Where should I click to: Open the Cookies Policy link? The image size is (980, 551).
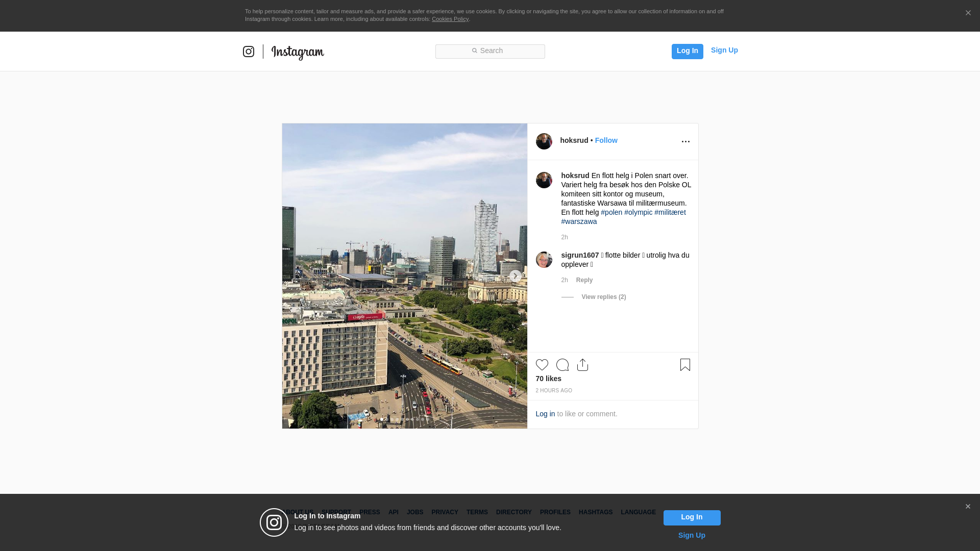coord(450,19)
